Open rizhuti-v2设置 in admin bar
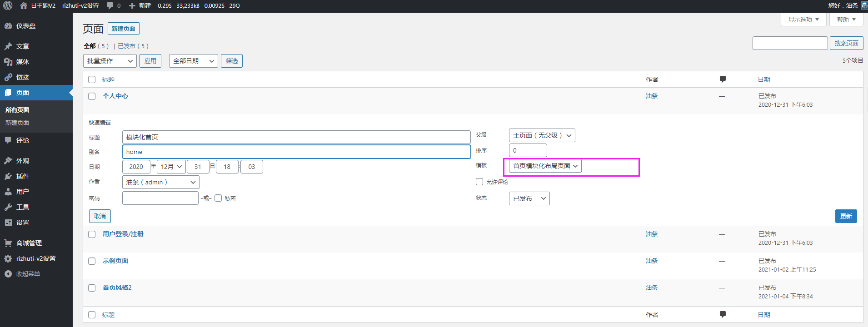 (x=80, y=5)
